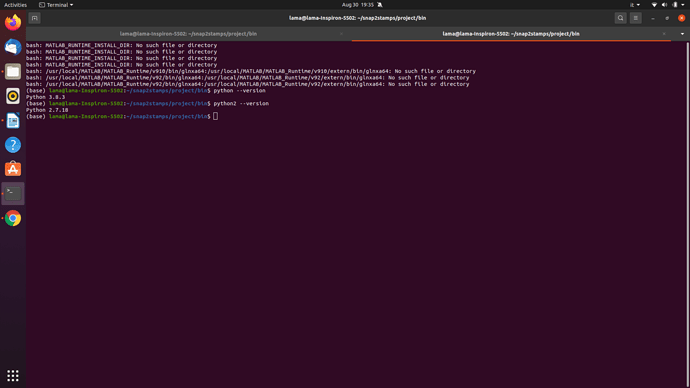Show all applications grid
690x388 pixels.
point(13,375)
